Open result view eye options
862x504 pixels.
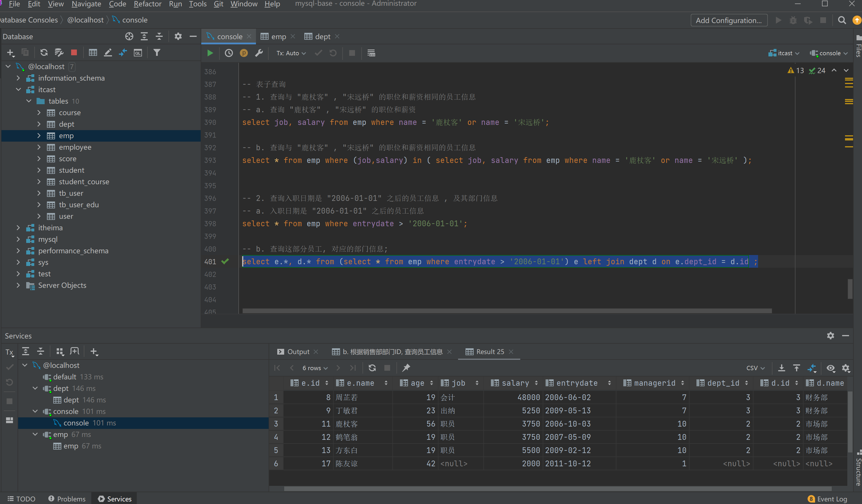point(831,368)
